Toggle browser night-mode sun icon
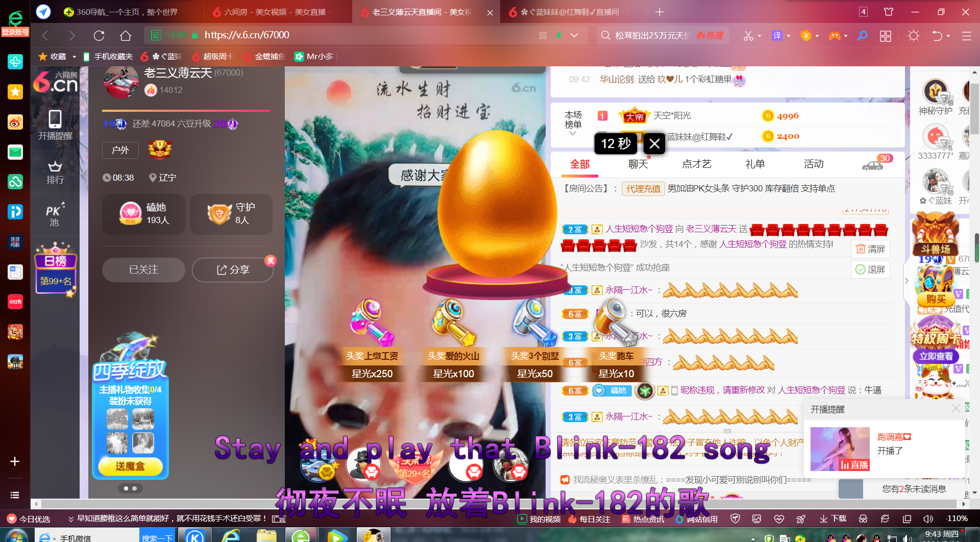The width and height of the screenshot is (980, 542). point(914,36)
